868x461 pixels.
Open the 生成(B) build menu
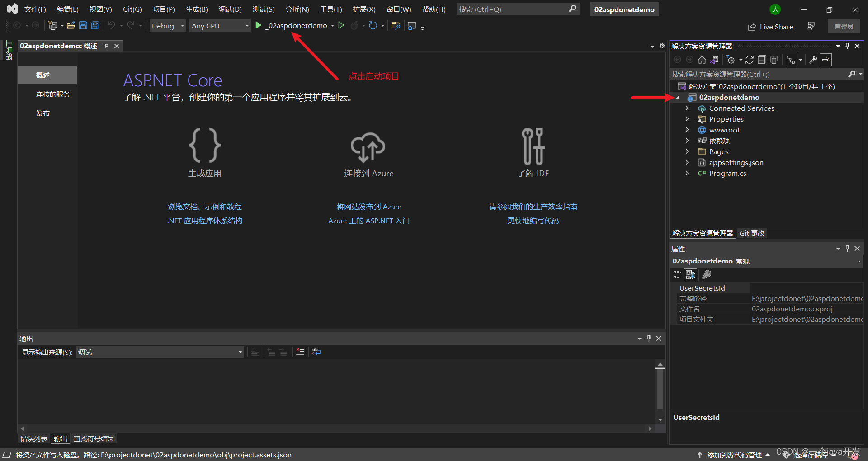pyautogui.click(x=197, y=9)
